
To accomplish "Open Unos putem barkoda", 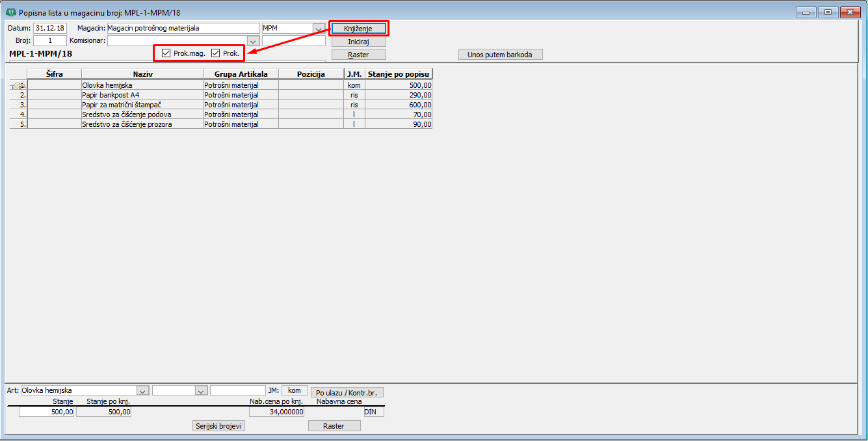I will (500, 55).
